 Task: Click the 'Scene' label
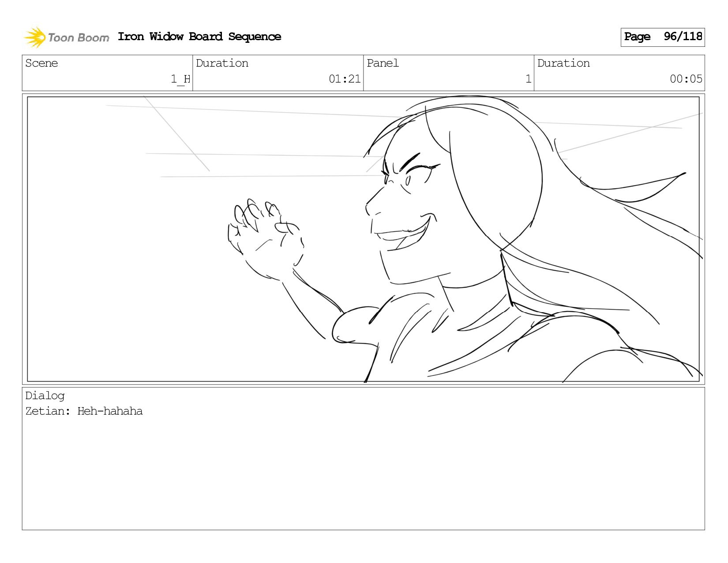tap(41, 63)
